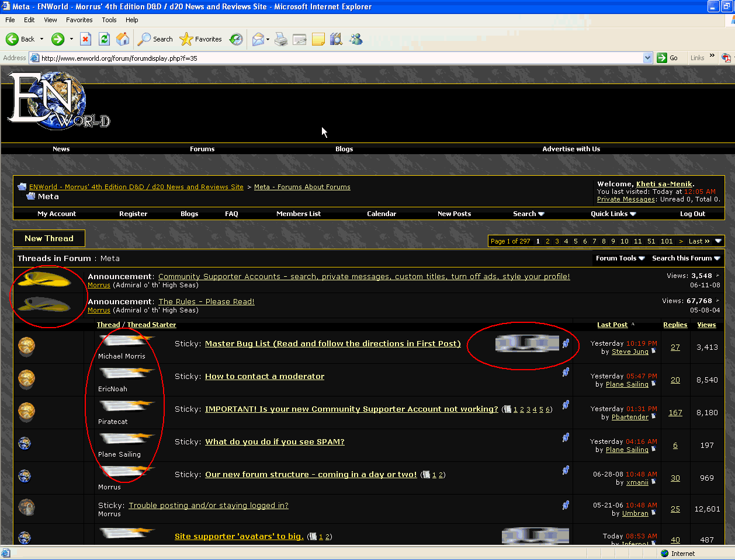The height and width of the screenshot is (560, 735).
Task: Open the Edit menu
Action: (x=29, y=20)
